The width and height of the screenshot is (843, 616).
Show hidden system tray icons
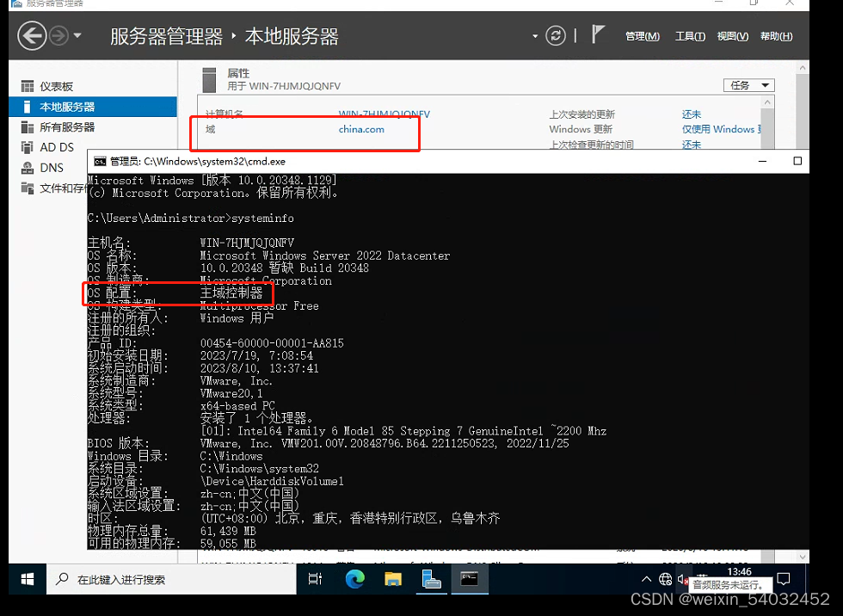pos(646,579)
